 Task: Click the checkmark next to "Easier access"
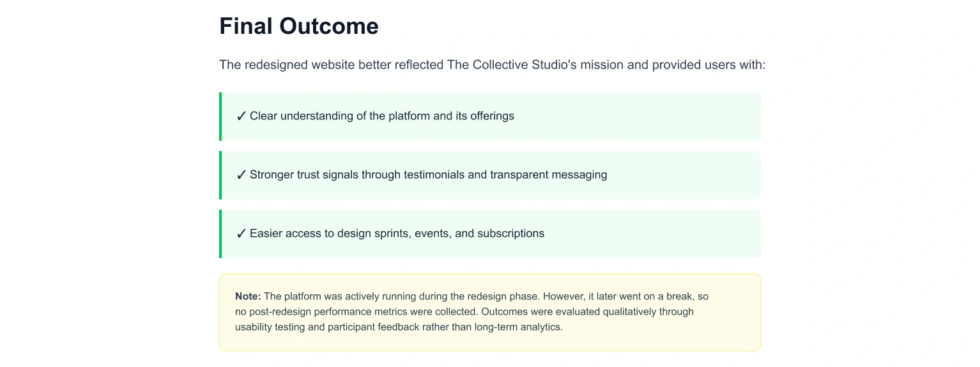241,234
